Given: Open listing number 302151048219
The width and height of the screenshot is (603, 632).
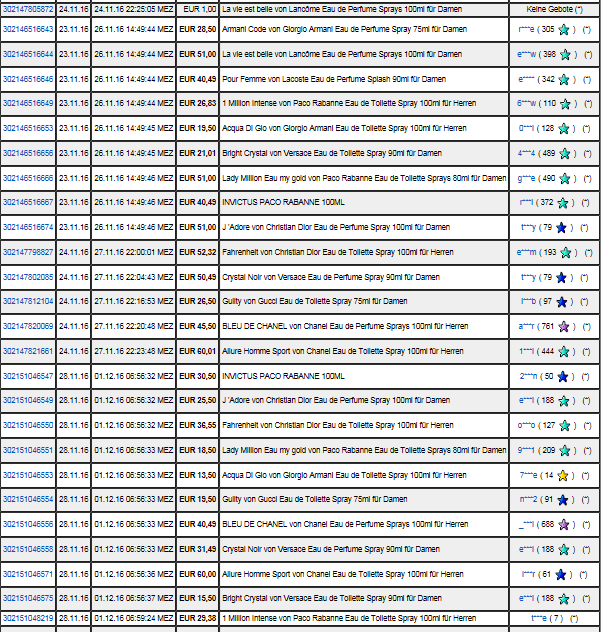Looking at the screenshot, I should pyautogui.click(x=28, y=618).
